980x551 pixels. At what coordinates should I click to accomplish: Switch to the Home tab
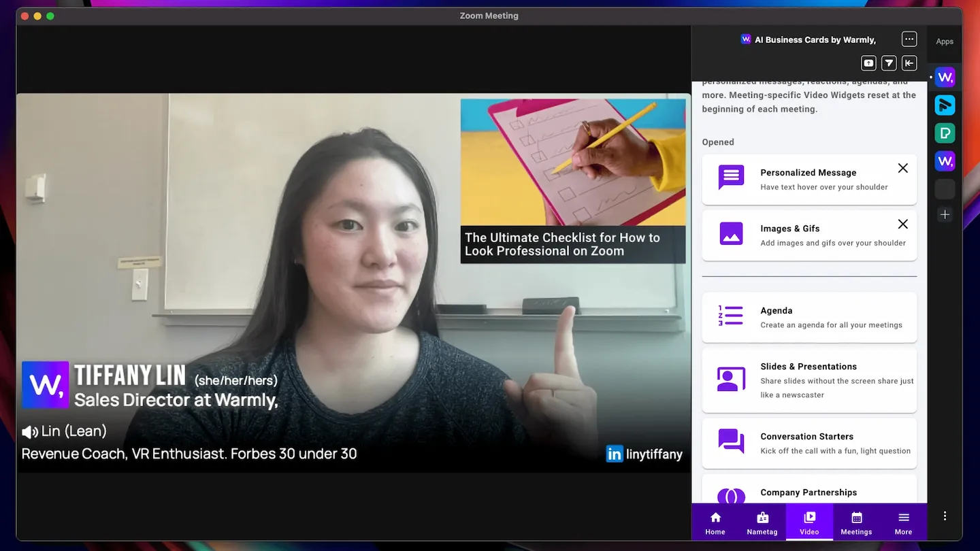pyautogui.click(x=715, y=522)
